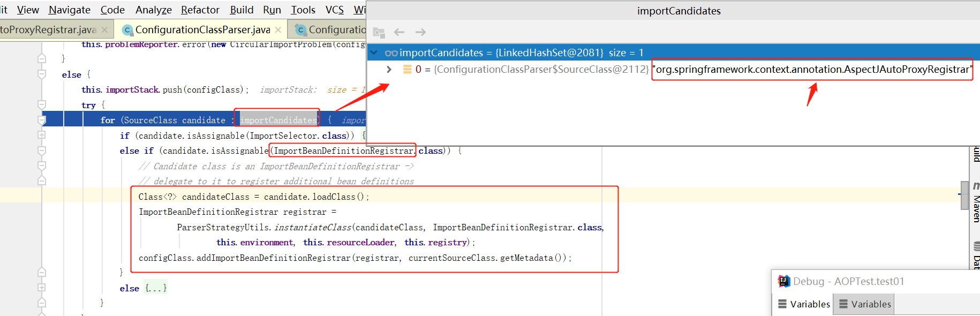Expand element 0 SourceClass@2112 node
This screenshot has height=316, width=980.
point(389,69)
